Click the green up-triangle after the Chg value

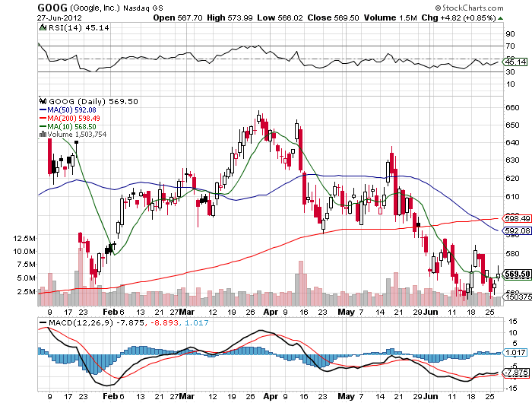point(500,18)
